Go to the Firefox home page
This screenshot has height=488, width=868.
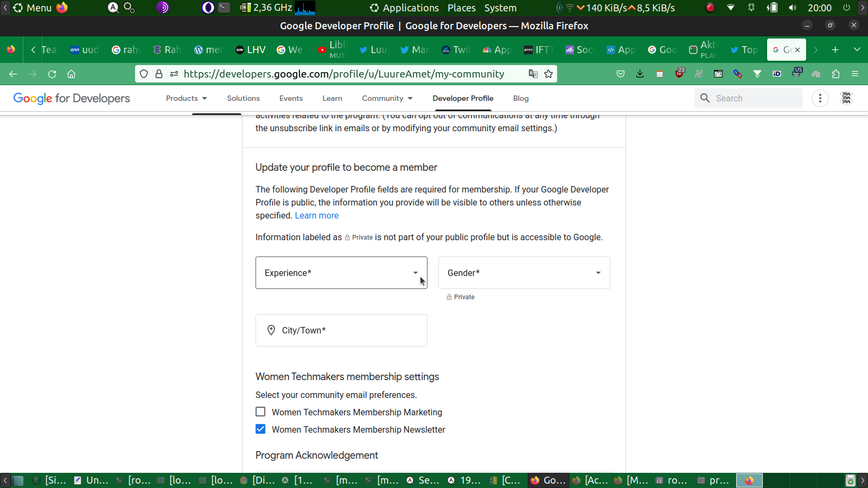coord(71,74)
